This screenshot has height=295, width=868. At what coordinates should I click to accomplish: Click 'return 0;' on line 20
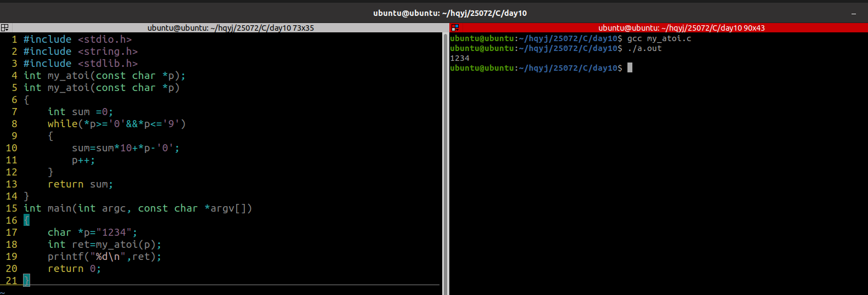click(75, 269)
